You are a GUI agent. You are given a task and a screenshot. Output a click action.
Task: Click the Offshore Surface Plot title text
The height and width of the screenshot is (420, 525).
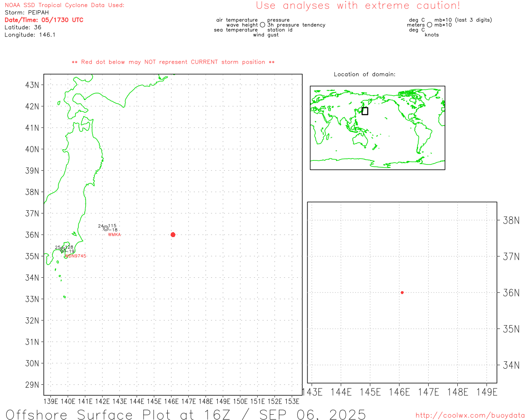[x=185, y=415]
